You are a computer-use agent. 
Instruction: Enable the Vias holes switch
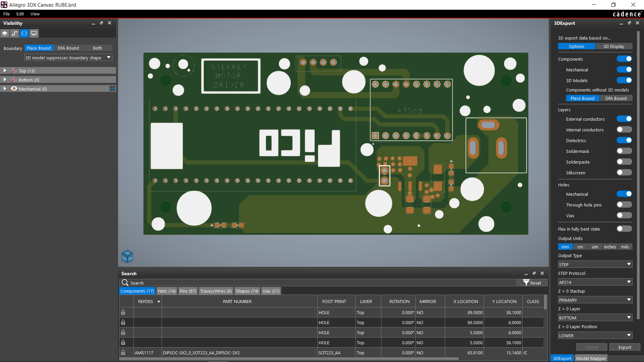pyautogui.click(x=624, y=216)
